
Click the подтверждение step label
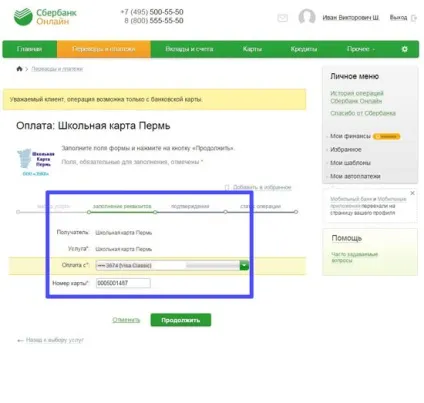tap(190, 206)
